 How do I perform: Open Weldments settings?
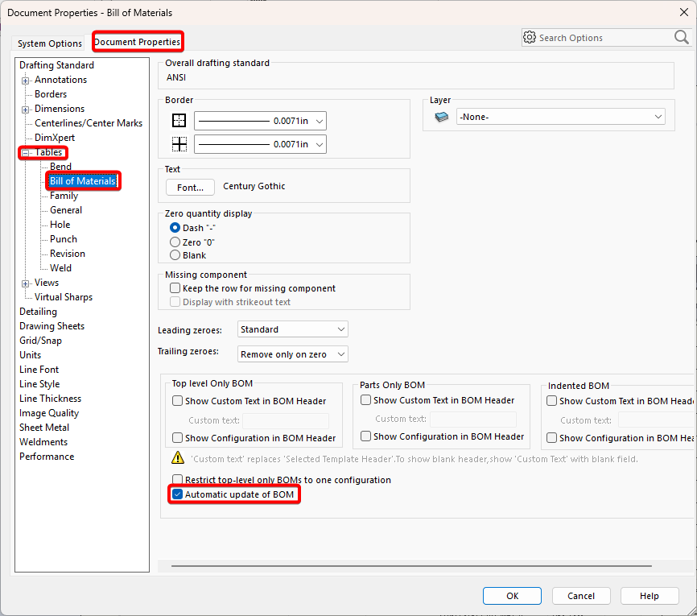pos(43,441)
